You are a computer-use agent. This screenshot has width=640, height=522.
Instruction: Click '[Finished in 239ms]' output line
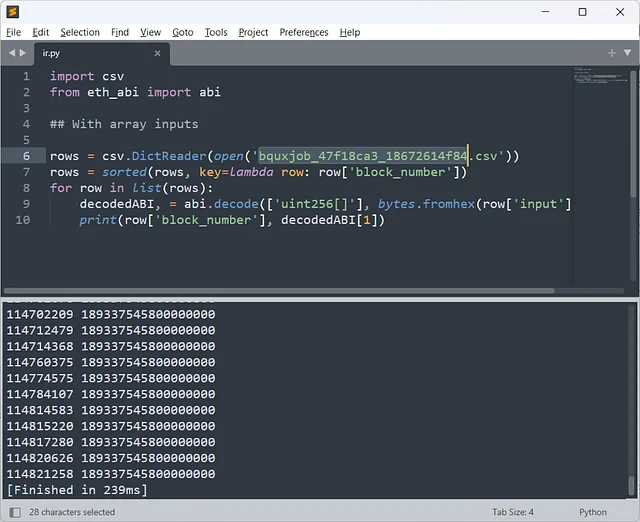pos(77,490)
